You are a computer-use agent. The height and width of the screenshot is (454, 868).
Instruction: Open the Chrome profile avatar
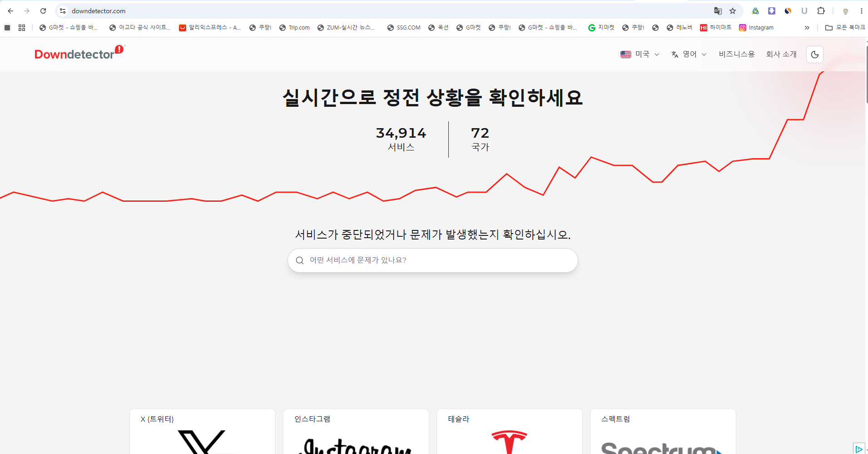[x=845, y=11]
